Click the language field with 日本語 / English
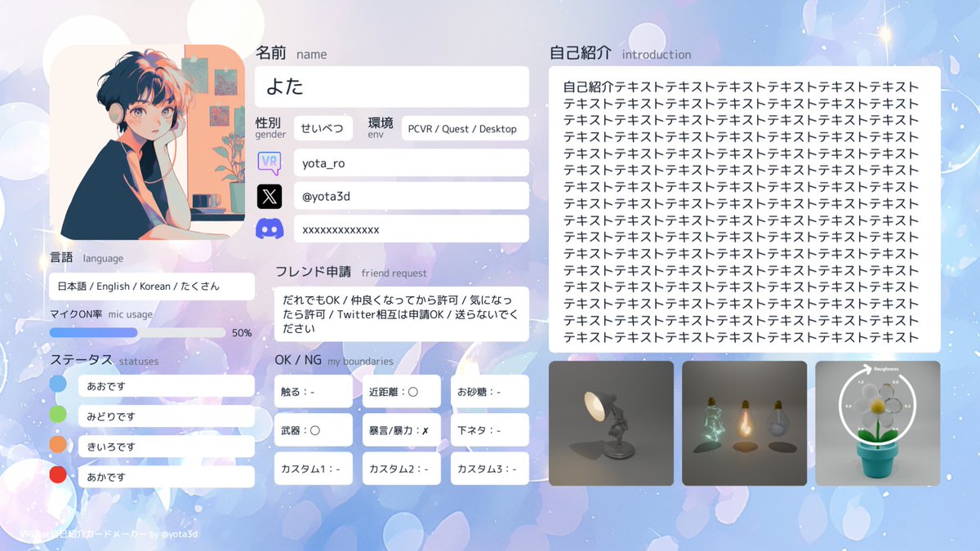This screenshot has width=980, height=551. [x=152, y=287]
